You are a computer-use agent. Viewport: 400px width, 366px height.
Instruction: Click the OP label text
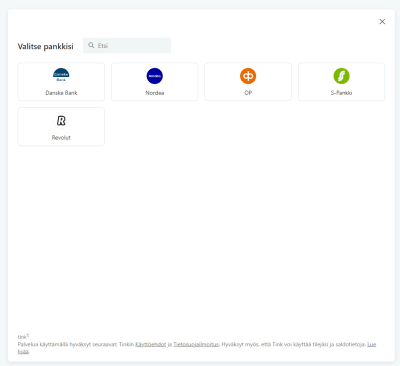pyautogui.click(x=248, y=93)
